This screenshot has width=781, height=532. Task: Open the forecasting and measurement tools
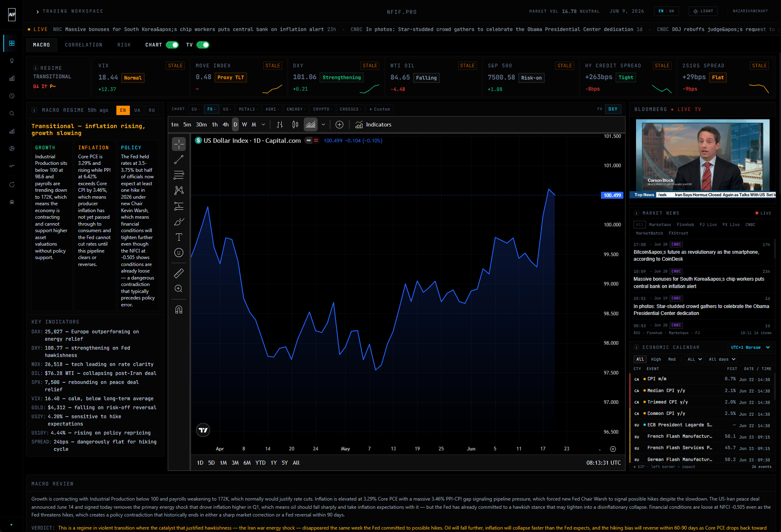coord(179,206)
